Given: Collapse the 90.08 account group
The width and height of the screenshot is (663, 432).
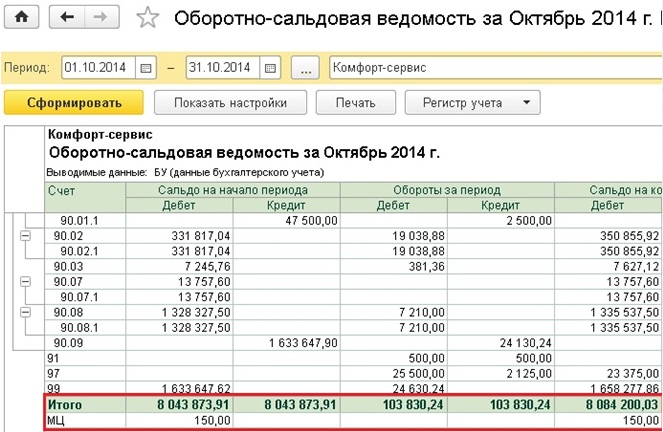Looking at the screenshot, I should point(25,312).
